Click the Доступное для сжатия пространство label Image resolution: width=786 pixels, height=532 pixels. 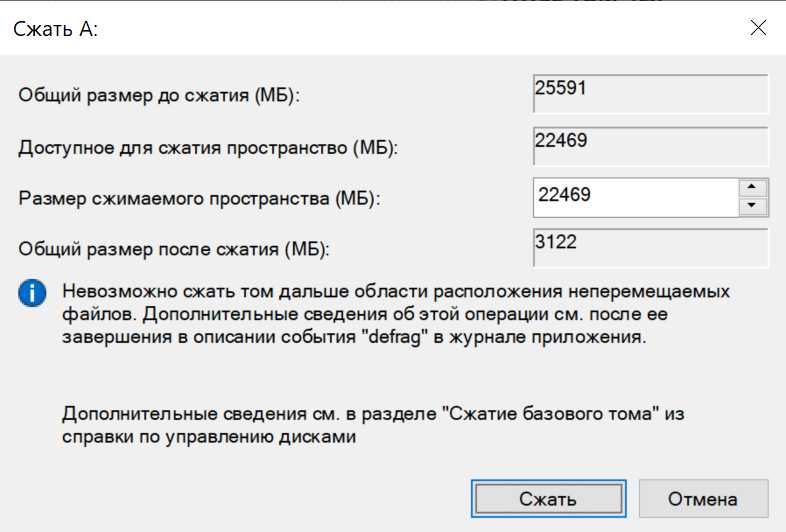208,148
